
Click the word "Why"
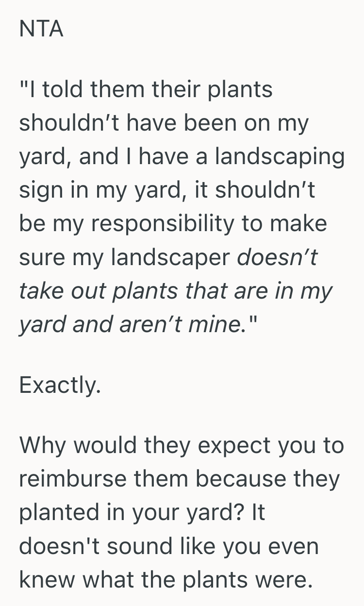pos(42,446)
